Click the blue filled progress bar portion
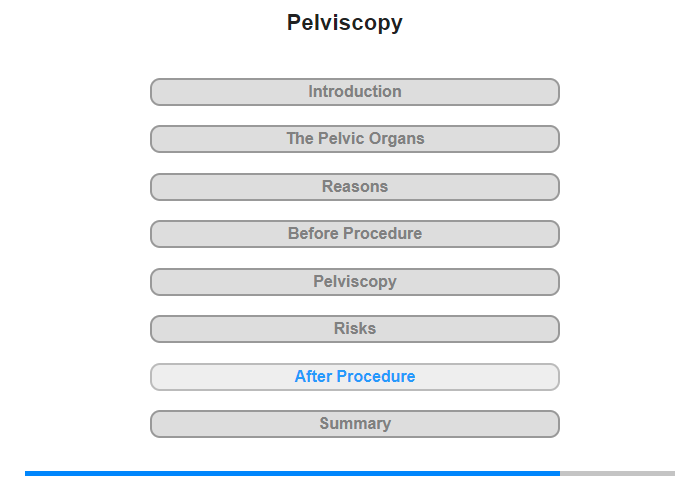The width and height of the screenshot is (700, 480). (292, 473)
